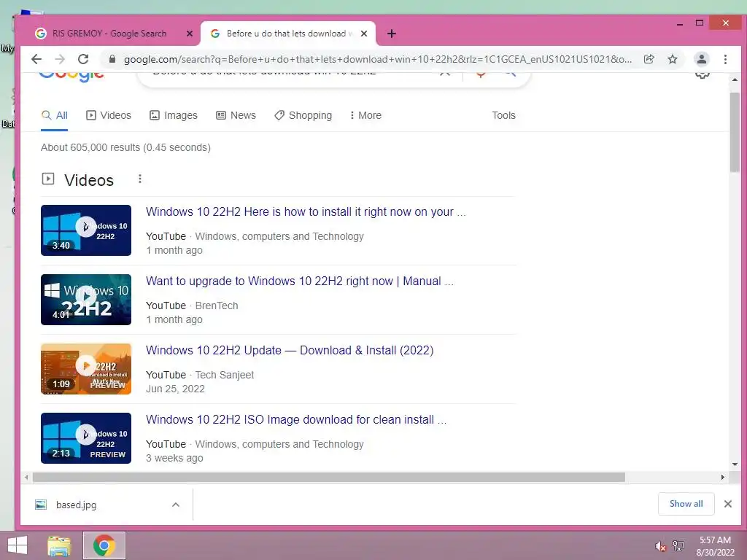Play the 2:13 22H2 PREVIEW video thumbnail
The height and width of the screenshot is (560, 747).
point(86,438)
